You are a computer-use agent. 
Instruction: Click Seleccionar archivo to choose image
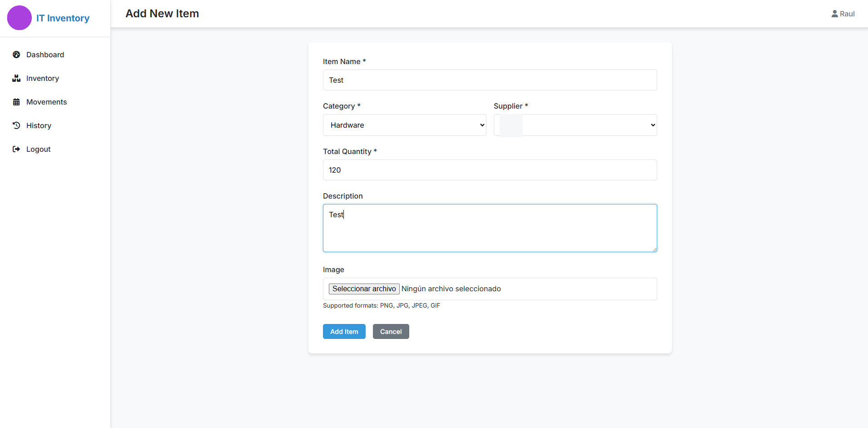[364, 289]
